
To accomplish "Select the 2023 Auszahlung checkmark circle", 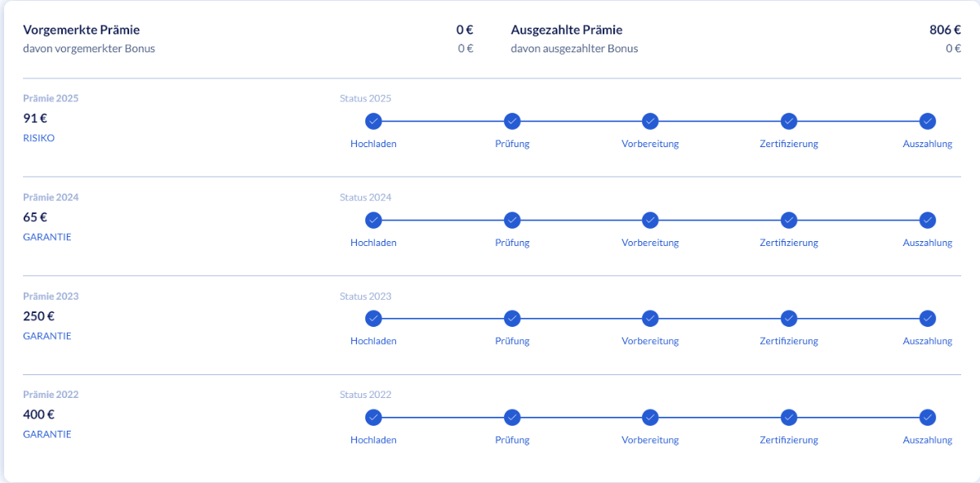I will [x=927, y=319].
